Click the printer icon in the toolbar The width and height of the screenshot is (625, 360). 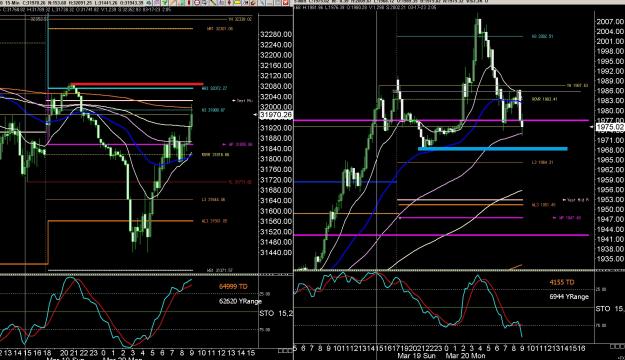[x=204, y=2]
